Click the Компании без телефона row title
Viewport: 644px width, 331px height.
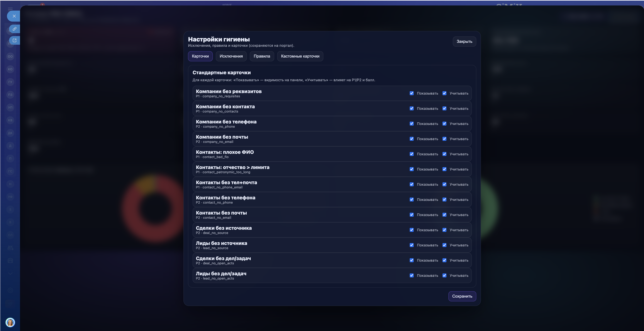(226, 122)
